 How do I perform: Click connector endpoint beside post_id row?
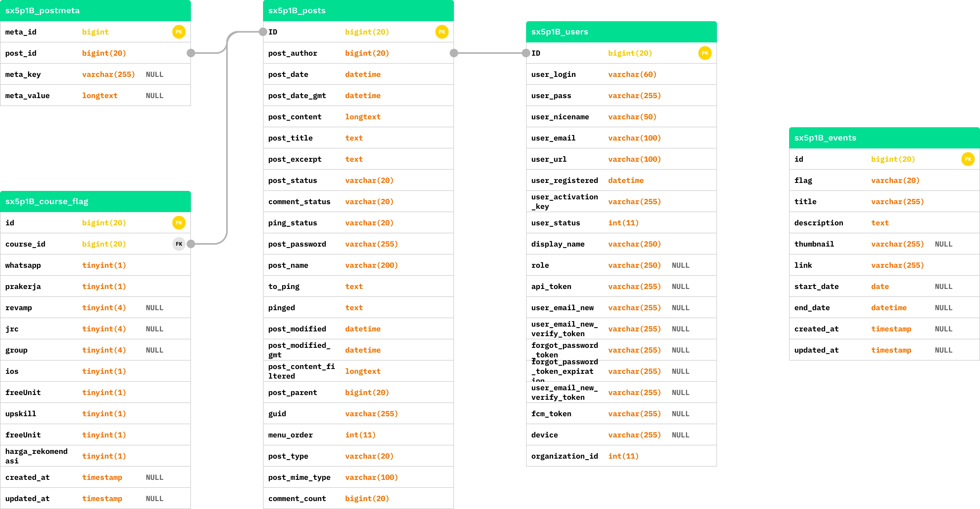191,53
